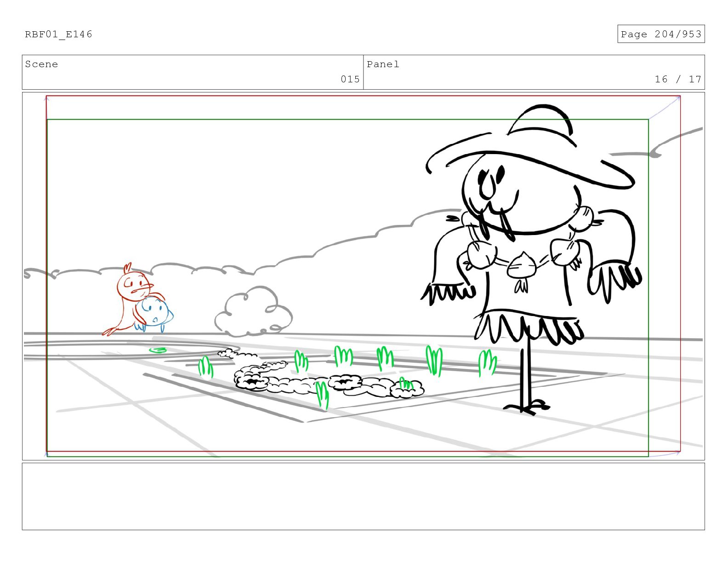Select scene number '015'
The image size is (728, 563).
pos(350,79)
